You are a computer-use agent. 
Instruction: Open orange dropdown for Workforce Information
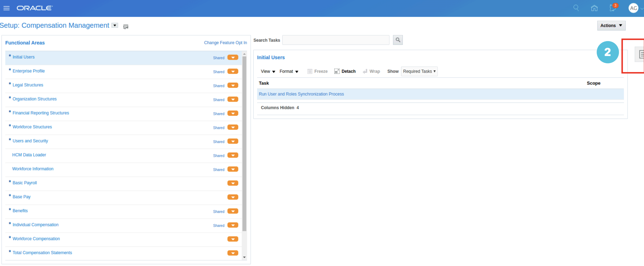click(x=233, y=169)
